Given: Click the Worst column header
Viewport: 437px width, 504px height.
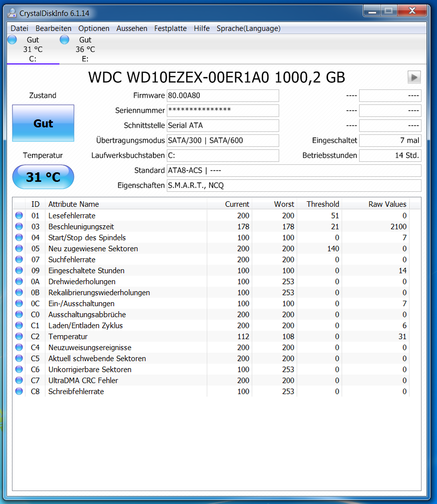Looking at the screenshot, I should point(274,204).
